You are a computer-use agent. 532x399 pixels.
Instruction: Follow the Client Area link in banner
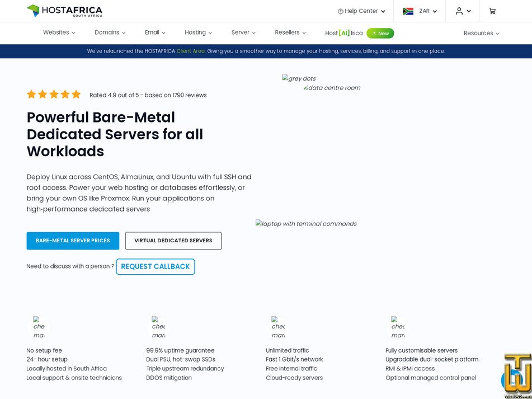point(191,51)
